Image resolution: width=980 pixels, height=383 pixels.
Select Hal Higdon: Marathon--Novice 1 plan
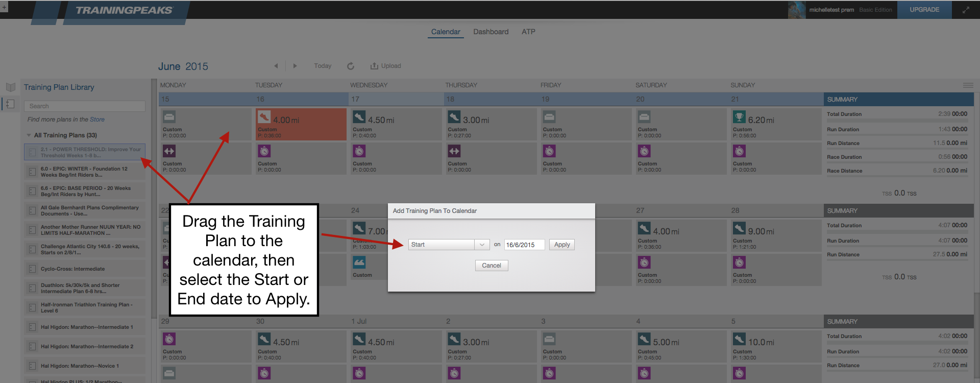(85, 366)
